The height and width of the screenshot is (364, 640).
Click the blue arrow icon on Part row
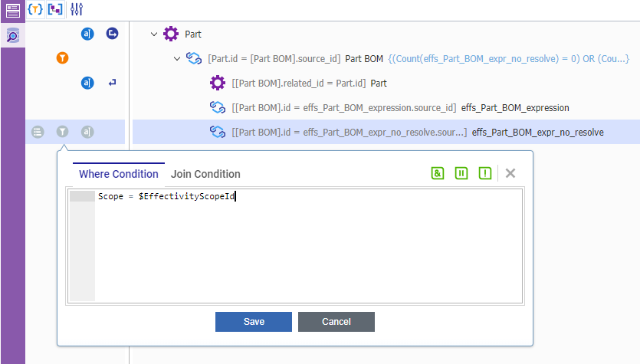coord(112,34)
